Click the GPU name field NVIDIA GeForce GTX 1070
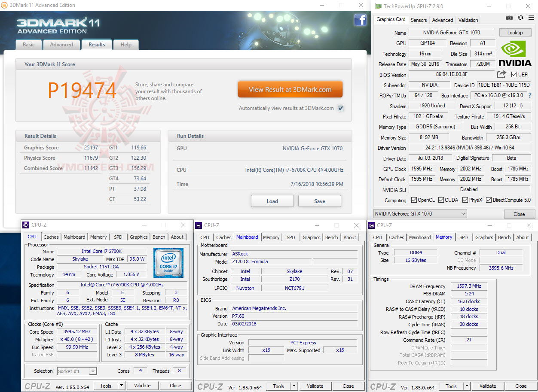Screen dimensions: 538x392 coord(452,33)
